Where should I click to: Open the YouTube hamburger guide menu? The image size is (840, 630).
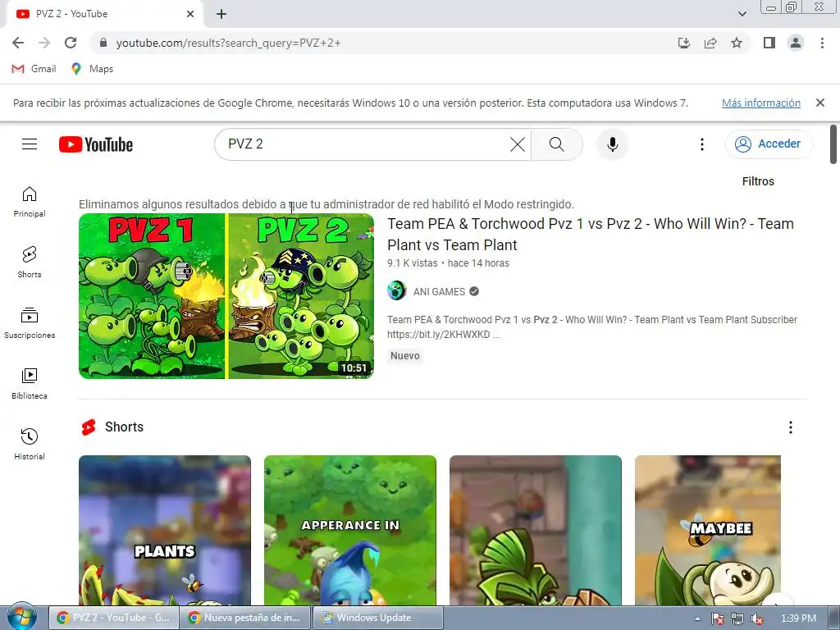[x=30, y=144]
